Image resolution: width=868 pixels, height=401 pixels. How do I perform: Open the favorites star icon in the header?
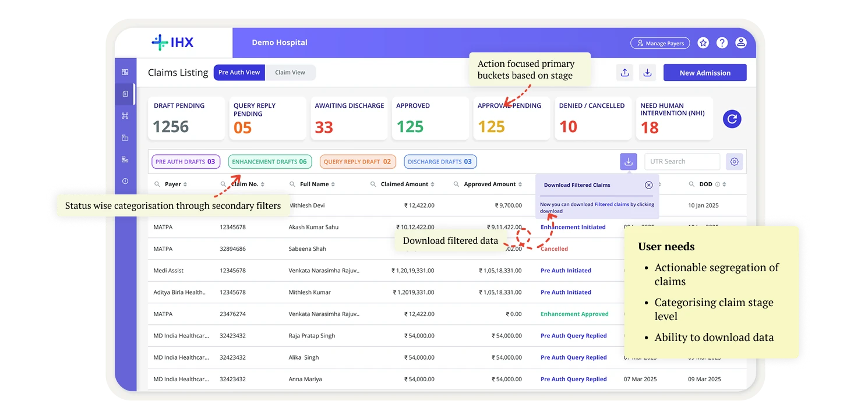pos(703,42)
